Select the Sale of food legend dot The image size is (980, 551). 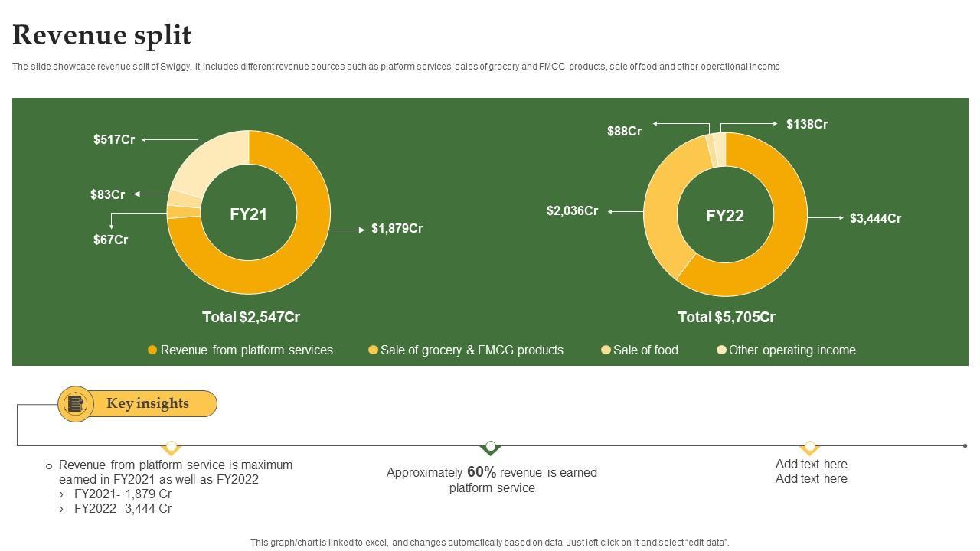(606, 350)
